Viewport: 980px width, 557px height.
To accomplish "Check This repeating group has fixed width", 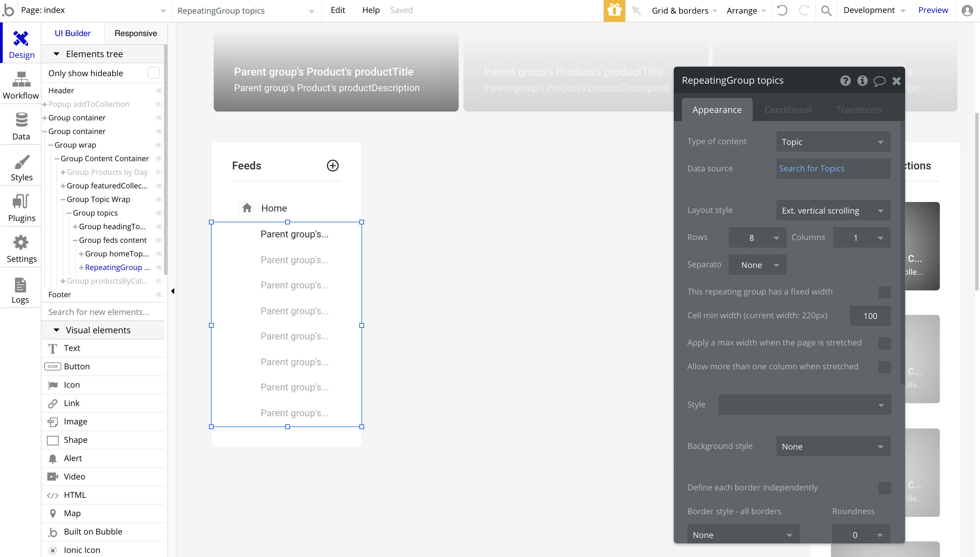I will pyautogui.click(x=884, y=292).
